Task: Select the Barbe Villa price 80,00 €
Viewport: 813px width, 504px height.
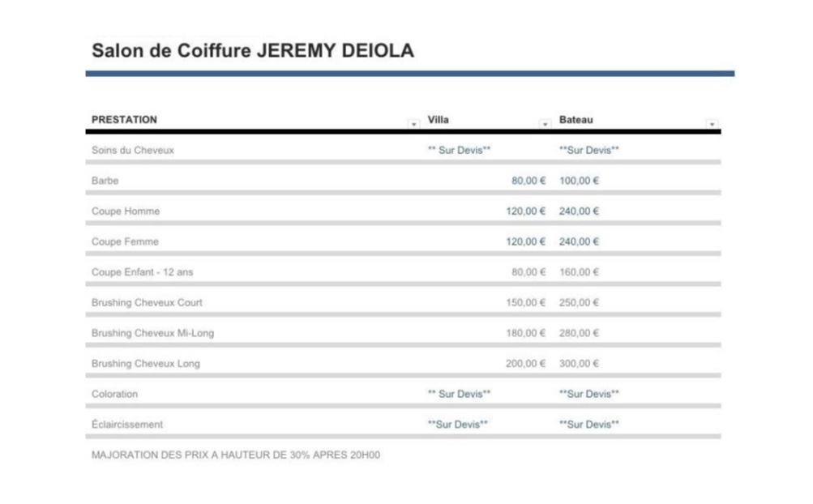Action: (x=528, y=181)
